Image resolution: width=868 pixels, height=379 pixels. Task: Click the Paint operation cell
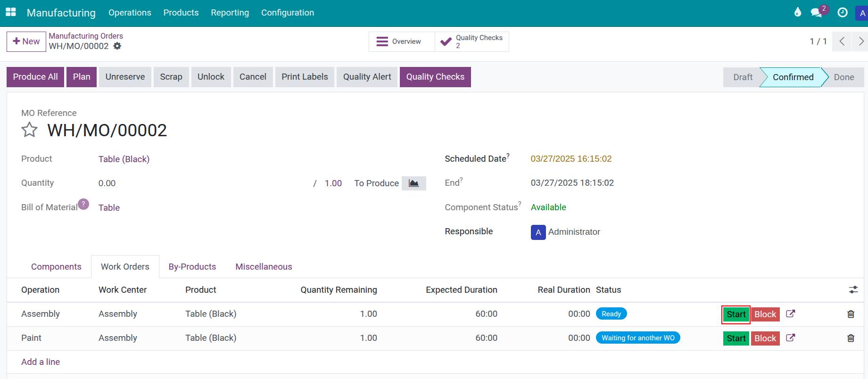pyautogui.click(x=31, y=338)
